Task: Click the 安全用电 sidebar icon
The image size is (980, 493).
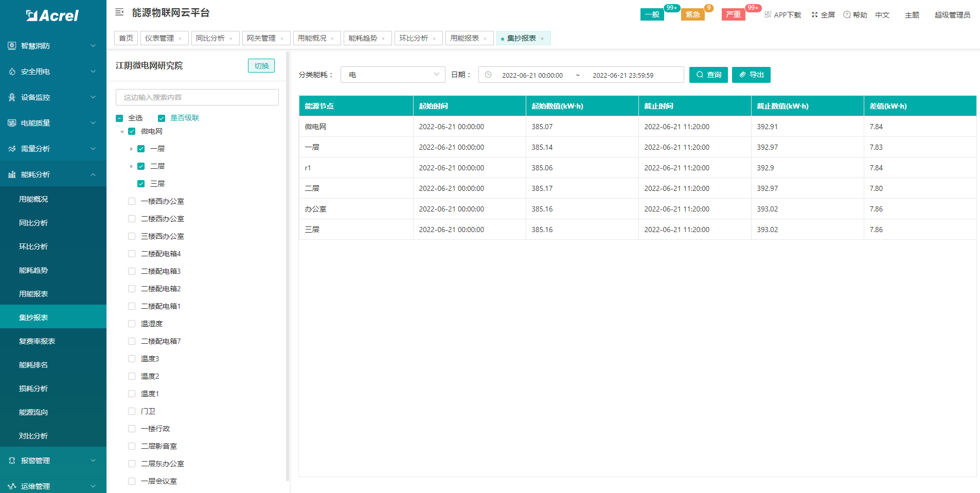Action: click(x=12, y=72)
